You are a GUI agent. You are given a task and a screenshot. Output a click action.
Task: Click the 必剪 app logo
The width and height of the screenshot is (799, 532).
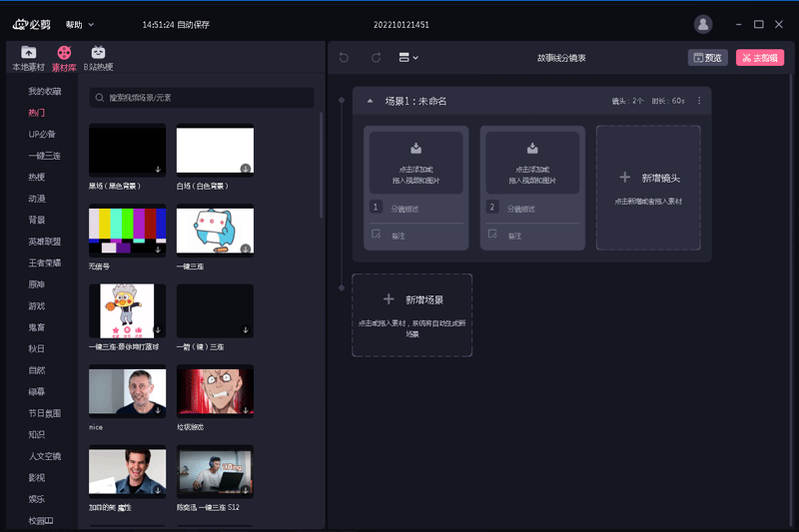click(32, 24)
